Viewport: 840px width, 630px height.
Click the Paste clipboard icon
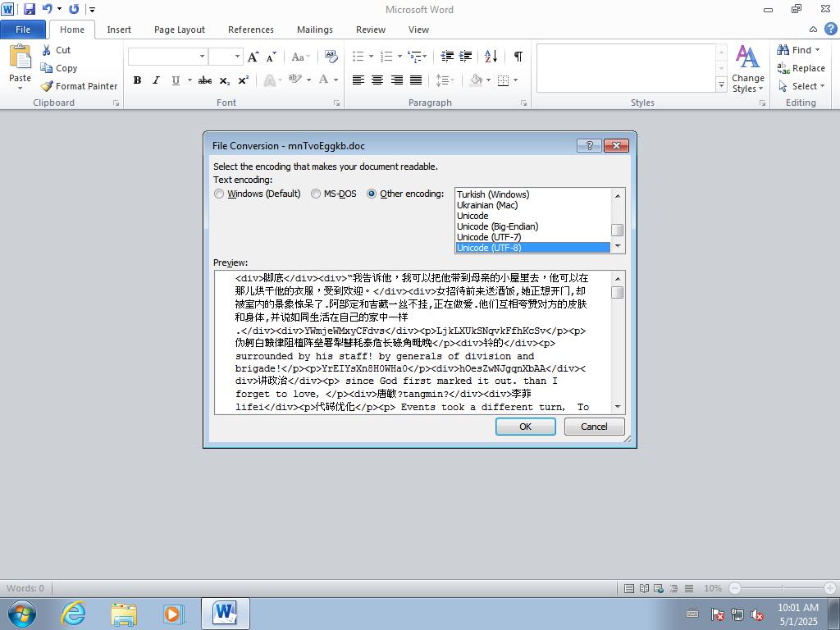click(x=21, y=57)
